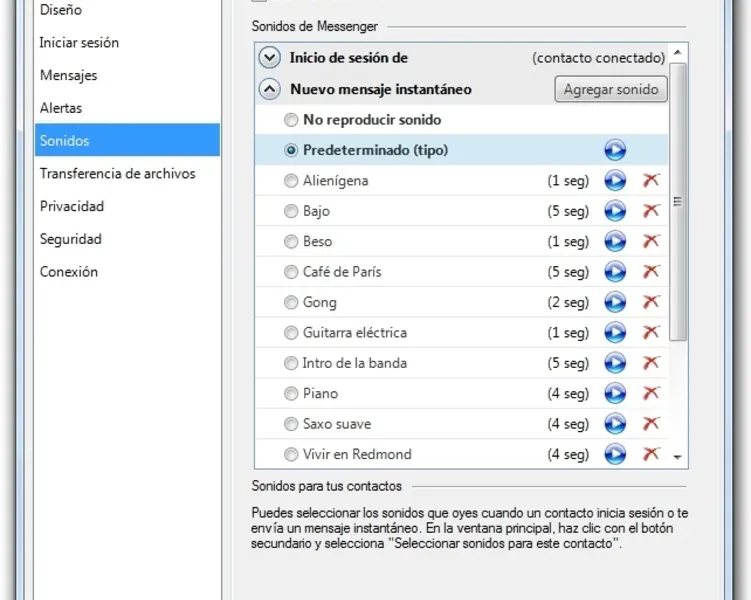
Task: Choose the Intro de la banda radio button
Action: pos(291,363)
